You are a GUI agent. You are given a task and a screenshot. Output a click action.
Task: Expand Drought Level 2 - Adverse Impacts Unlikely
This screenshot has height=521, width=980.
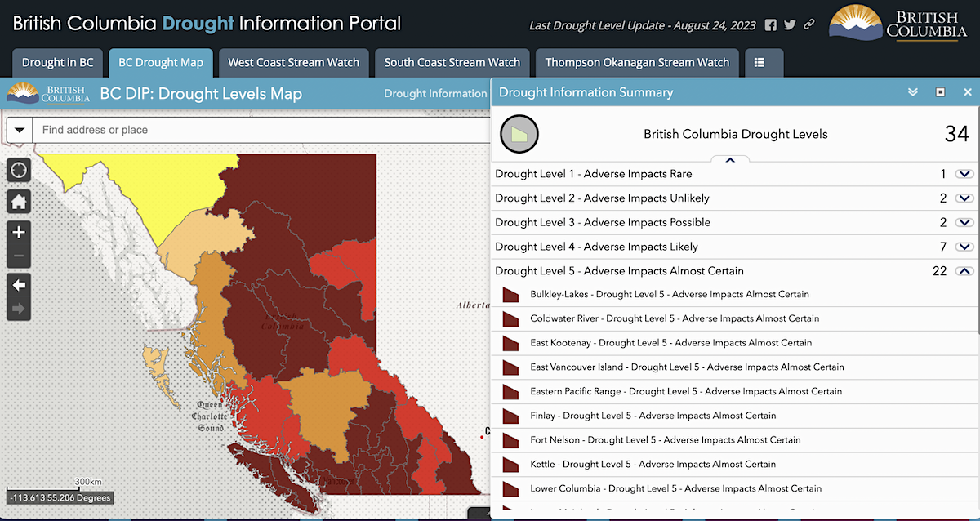click(x=964, y=198)
